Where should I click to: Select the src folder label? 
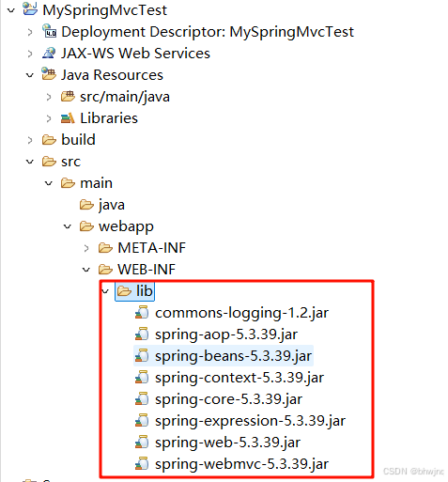tap(71, 162)
